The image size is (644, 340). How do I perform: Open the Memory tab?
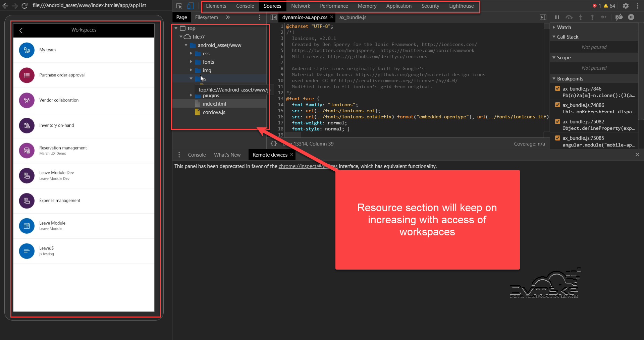[x=367, y=6]
